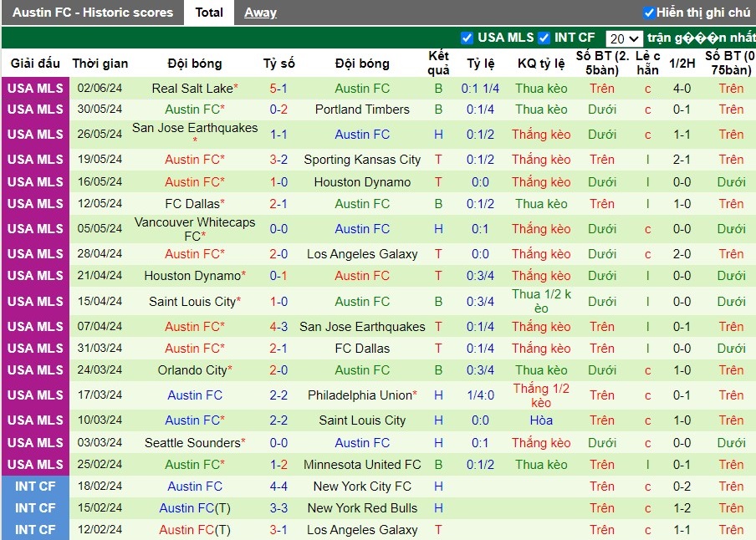
Task: Click the Tỷ số column header
Action: (x=278, y=64)
